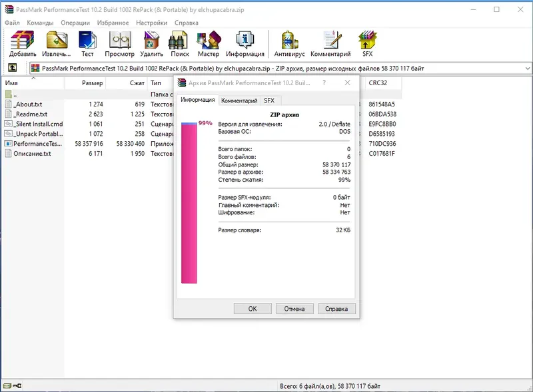Go up one folder level arrow
Viewport: 533px width, 392px height.
click(x=12, y=68)
